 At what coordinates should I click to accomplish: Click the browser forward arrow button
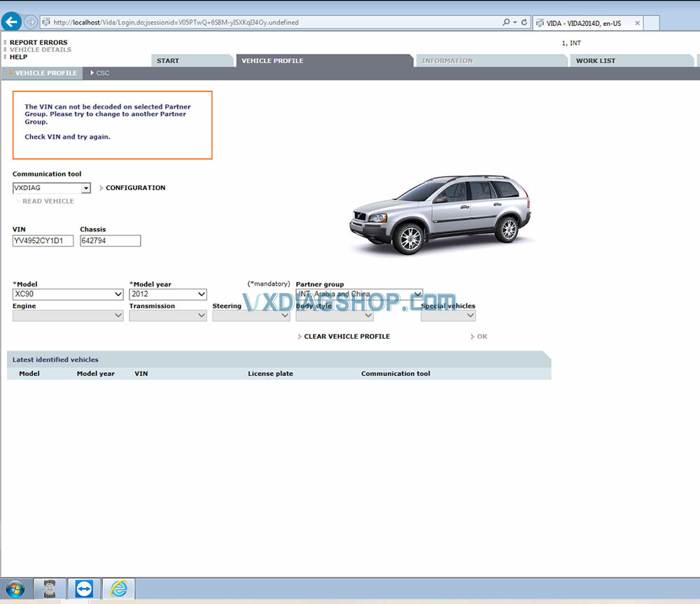[x=31, y=22]
